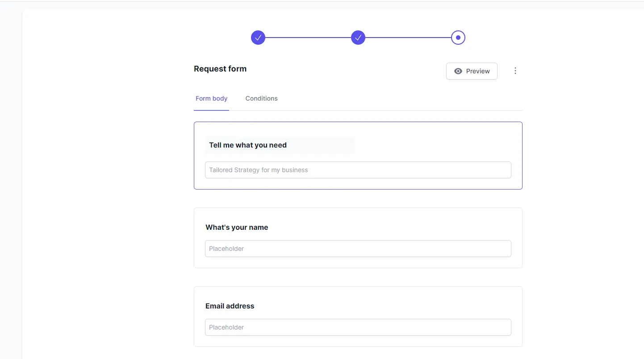Click the 'Tailored Strategy for my business' field
644x359 pixels.
pos(358,170)
